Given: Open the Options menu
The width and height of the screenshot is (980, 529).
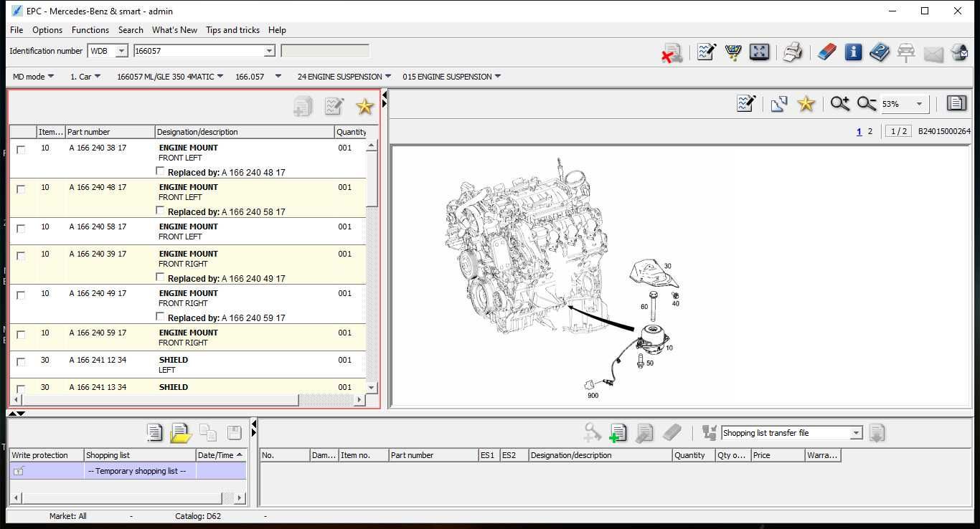Looking at the screenshot, I should 47,30.
